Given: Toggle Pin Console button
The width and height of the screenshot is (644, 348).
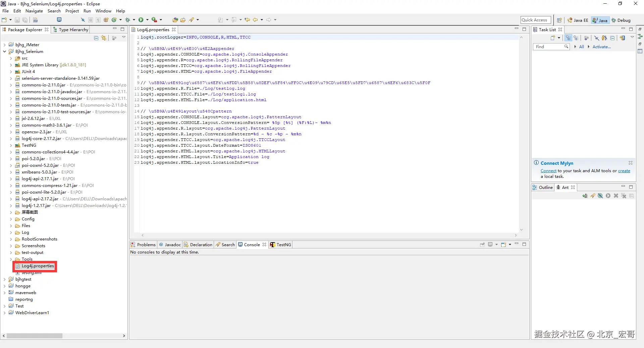Looking at the screenshot, I should pyautogui.click(x=482, y=245).
